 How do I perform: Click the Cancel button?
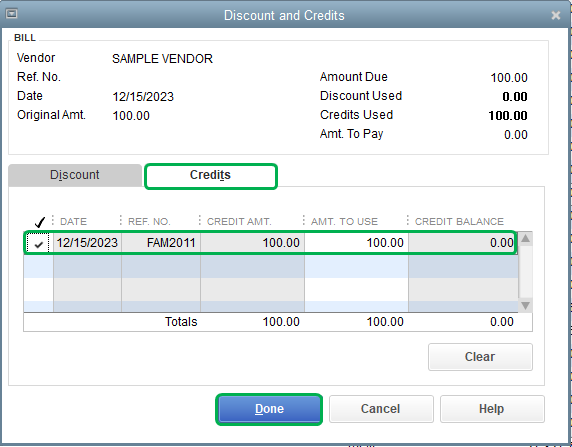point(381,409)
